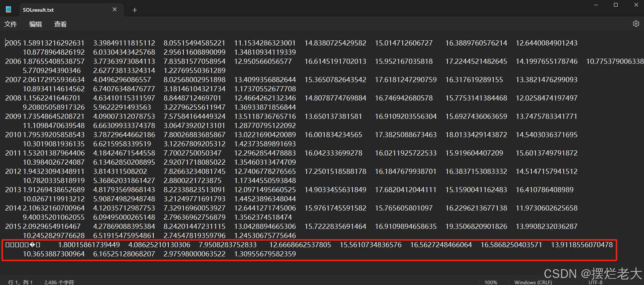The height and width of the screenshot is (285, 644).
Task: Click the year 2014 text
Action: pyautogui.click(x=13, y=208)
